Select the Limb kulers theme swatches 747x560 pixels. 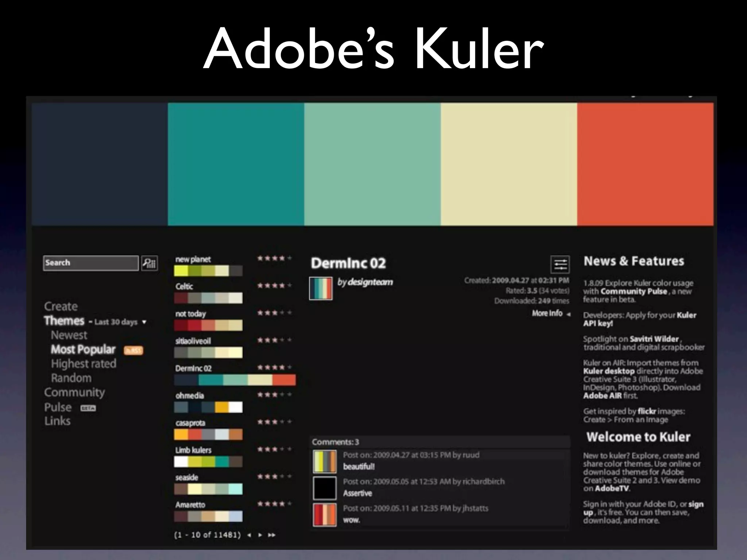[208, 462]
